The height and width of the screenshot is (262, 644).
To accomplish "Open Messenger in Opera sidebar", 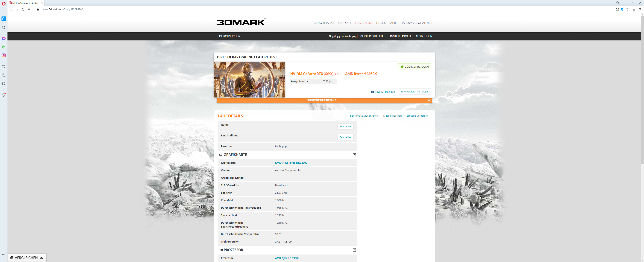I will tap(4, 39).
